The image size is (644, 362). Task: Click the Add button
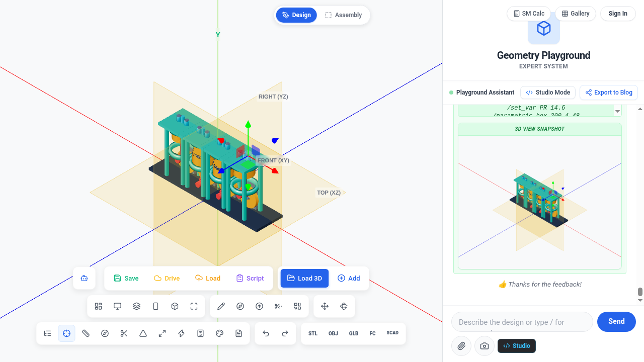pos(349,278)
